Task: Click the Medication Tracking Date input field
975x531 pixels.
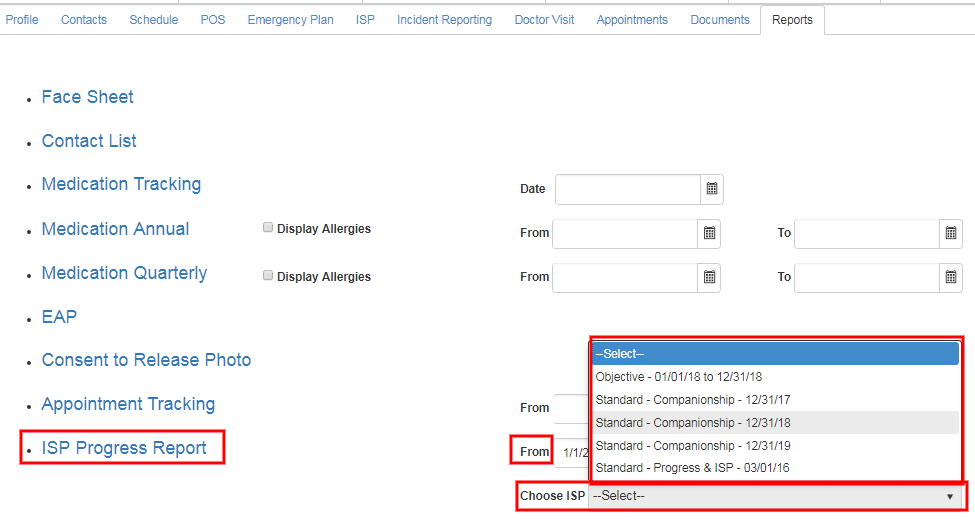Action: (x=627, y=189)
